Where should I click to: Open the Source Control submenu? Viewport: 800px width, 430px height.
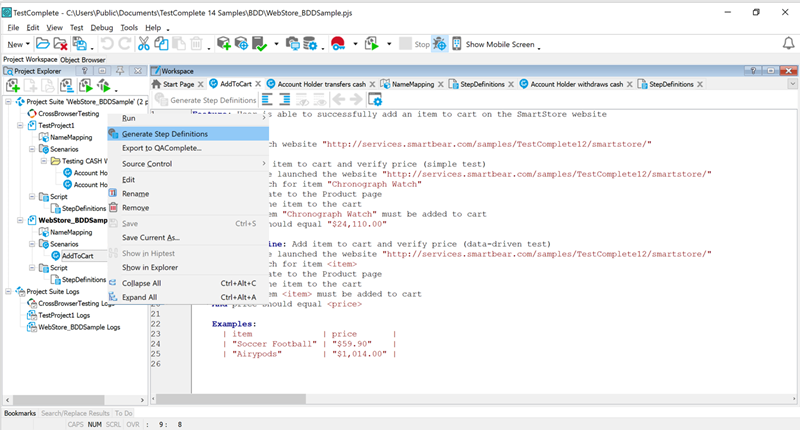(188, 164)
